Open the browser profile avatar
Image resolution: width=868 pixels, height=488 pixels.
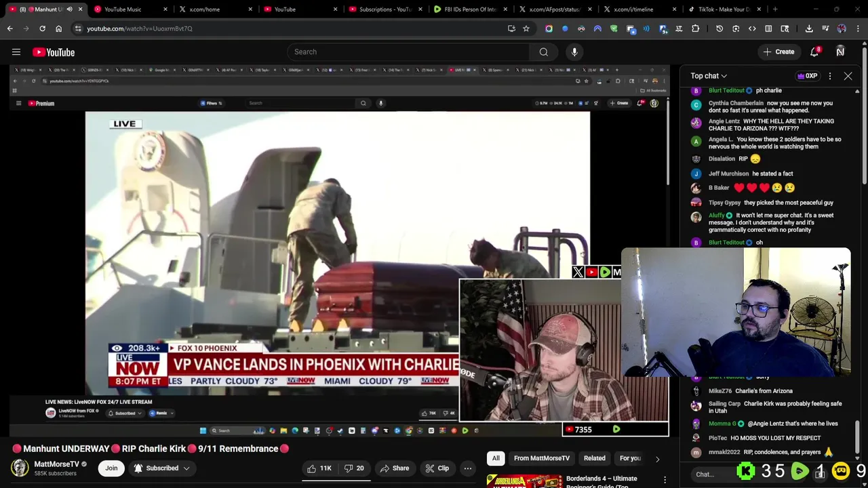tap(842, 28)
